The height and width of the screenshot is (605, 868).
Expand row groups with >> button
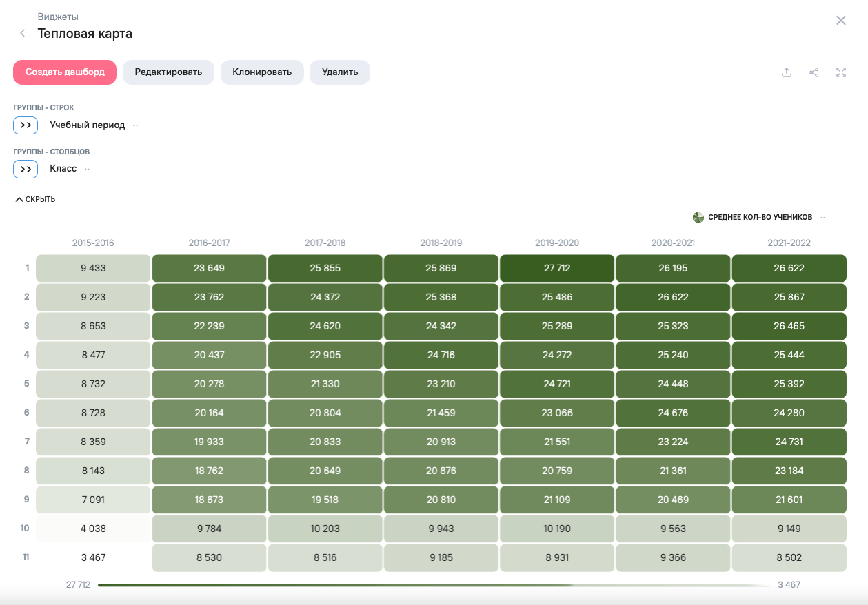click(26, 125)
